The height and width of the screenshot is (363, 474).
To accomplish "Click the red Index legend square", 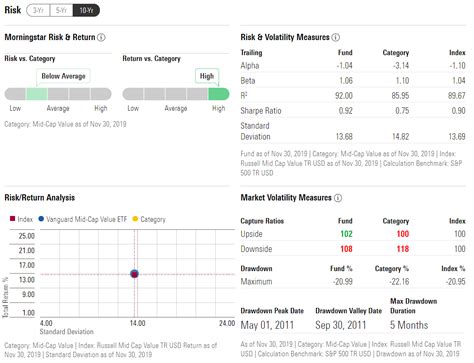I will pos(13,219).
